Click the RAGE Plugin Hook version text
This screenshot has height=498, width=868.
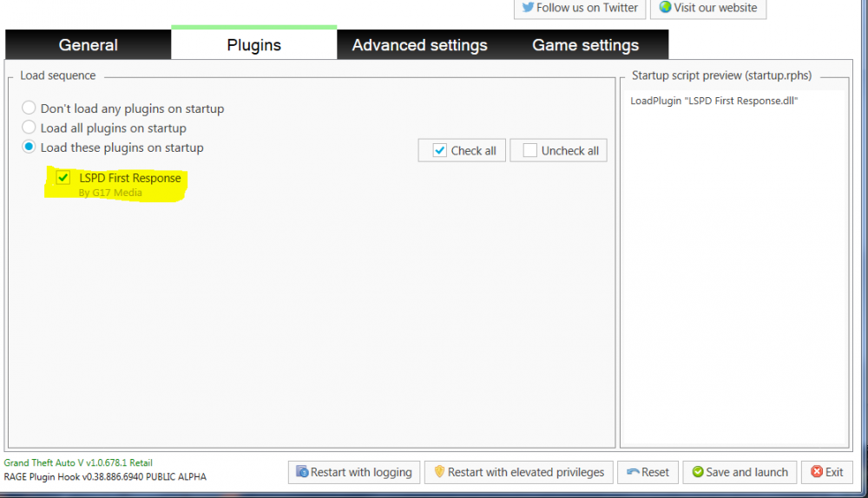coord(105,476)
